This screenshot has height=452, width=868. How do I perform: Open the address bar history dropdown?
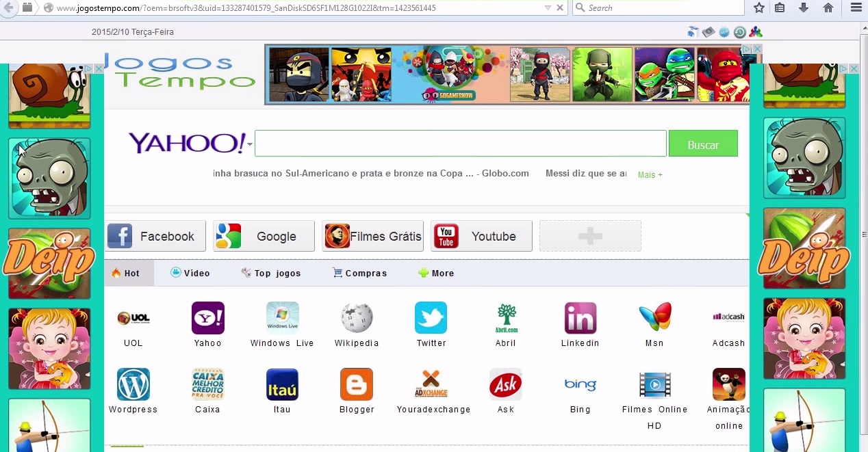548,8
